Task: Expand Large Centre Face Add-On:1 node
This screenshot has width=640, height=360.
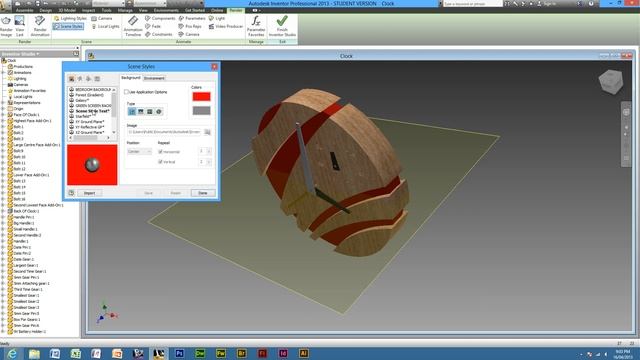Action: click(4, 145)
